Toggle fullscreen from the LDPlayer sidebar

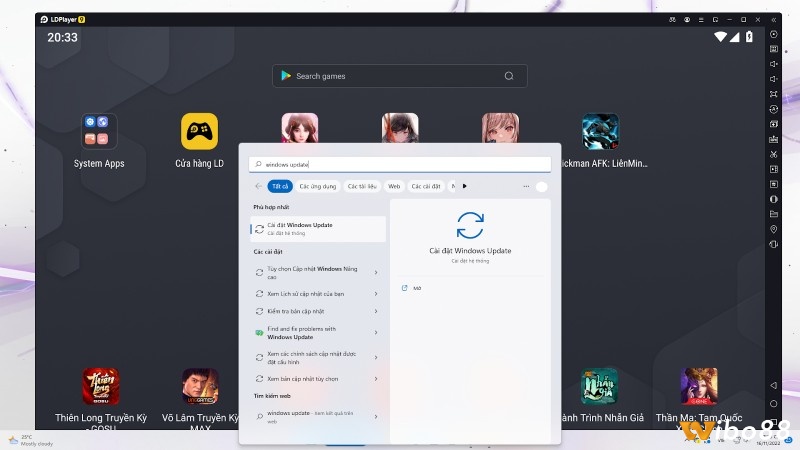[x=773, y=94]
